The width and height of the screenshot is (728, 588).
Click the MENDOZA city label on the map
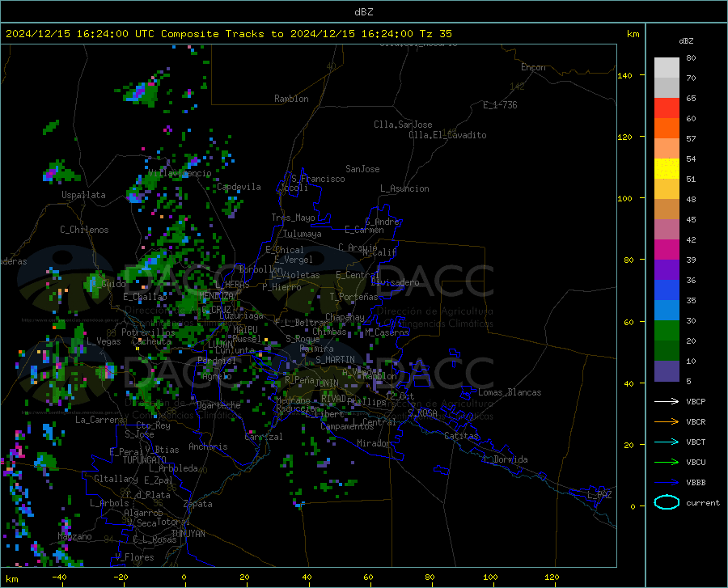(216, 296)
